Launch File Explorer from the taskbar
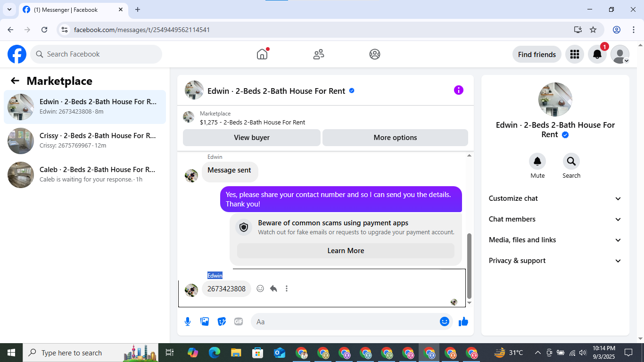Viewport: 644px width, 362px height. [x=236, y=353]
